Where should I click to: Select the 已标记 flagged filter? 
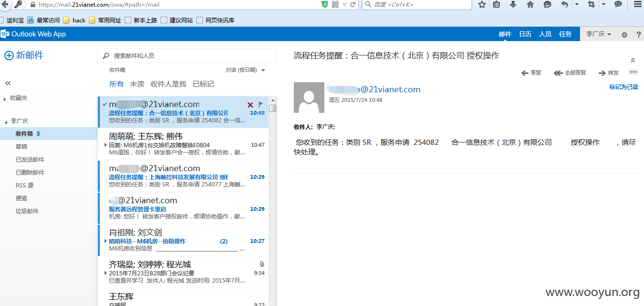pos(203,84)
